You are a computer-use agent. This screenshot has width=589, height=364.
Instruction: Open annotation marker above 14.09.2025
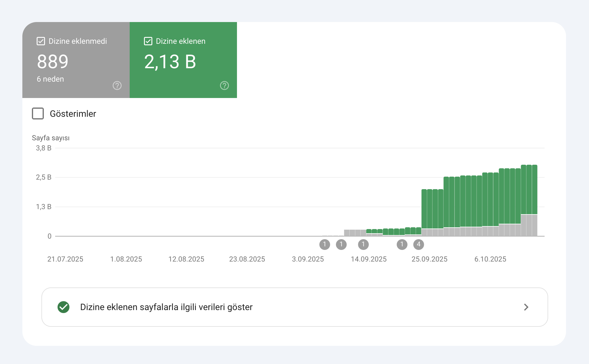click(363, 245)
